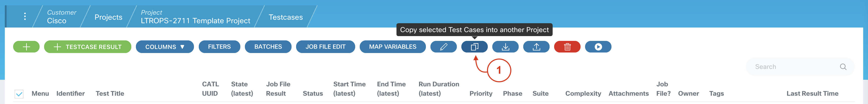Open JOB FILE EDIT
Screen dimensions: 868x104
[x=325, y=47]
